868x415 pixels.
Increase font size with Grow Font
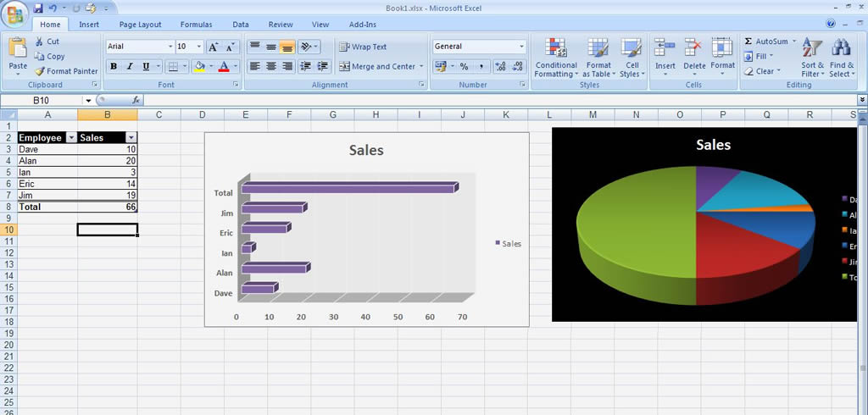(x=213, y=47)
